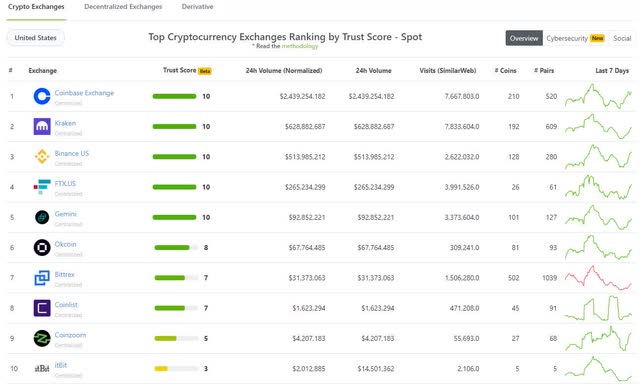
Task: Open the United States country filter
Action: pyautogui.click(x=36, y=38)
